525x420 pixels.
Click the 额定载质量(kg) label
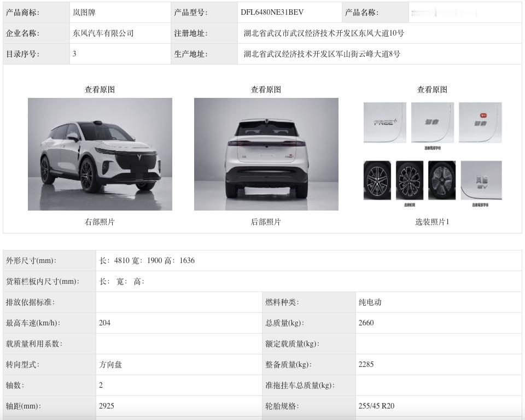tap(292, 343)
